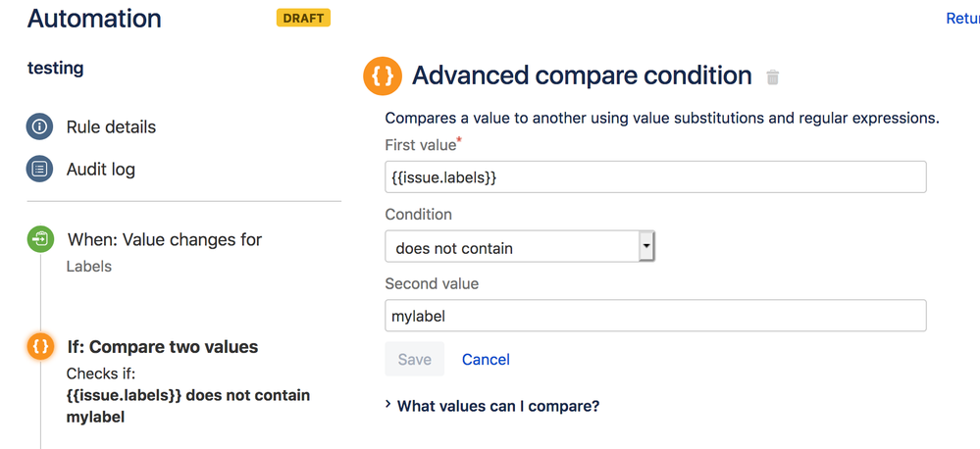Click the large orange braces icon beside the heading
Image resolution: width=980 pixels, height=449 pixels.
point(383,76)
